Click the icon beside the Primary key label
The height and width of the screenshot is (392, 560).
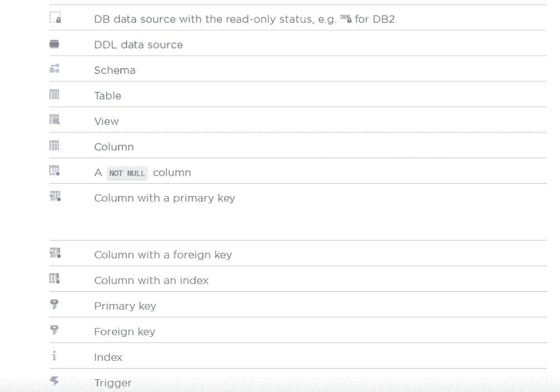coord(54,305)
